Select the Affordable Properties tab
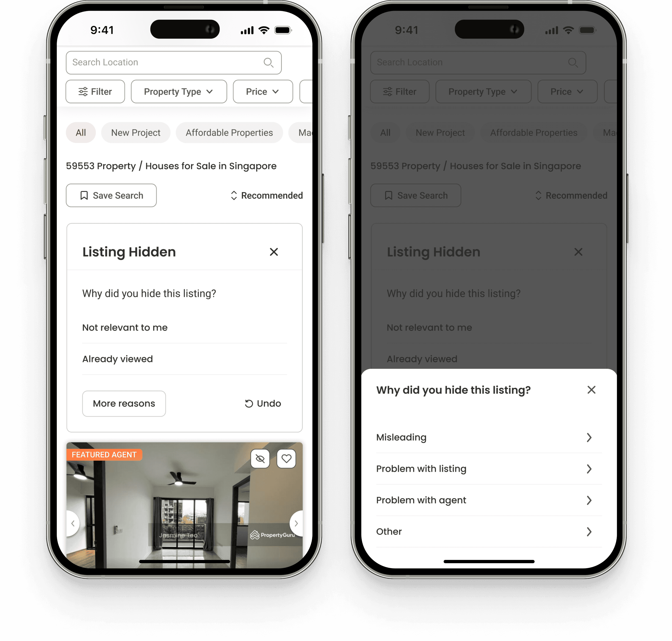 pyautogui.click(x=229, y=132)
